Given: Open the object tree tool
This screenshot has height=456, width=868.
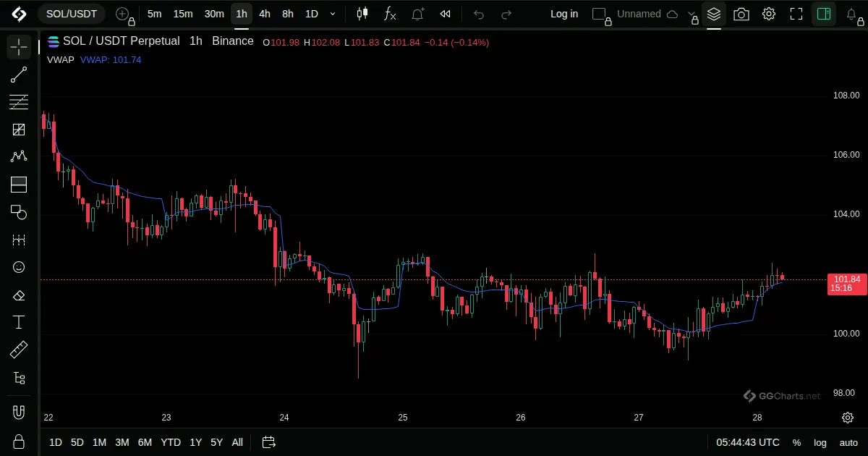Looking at the screenshot, I should coord(19,378).
